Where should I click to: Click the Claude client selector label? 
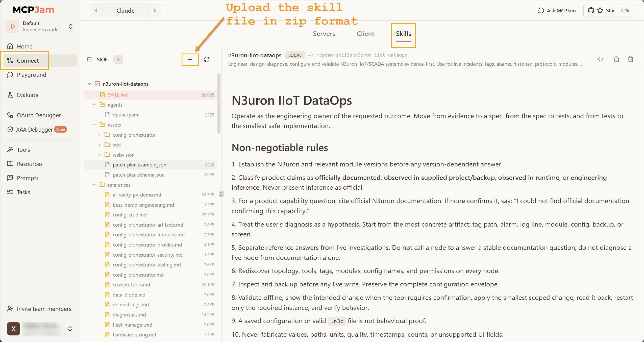click(x=125, y=11)
